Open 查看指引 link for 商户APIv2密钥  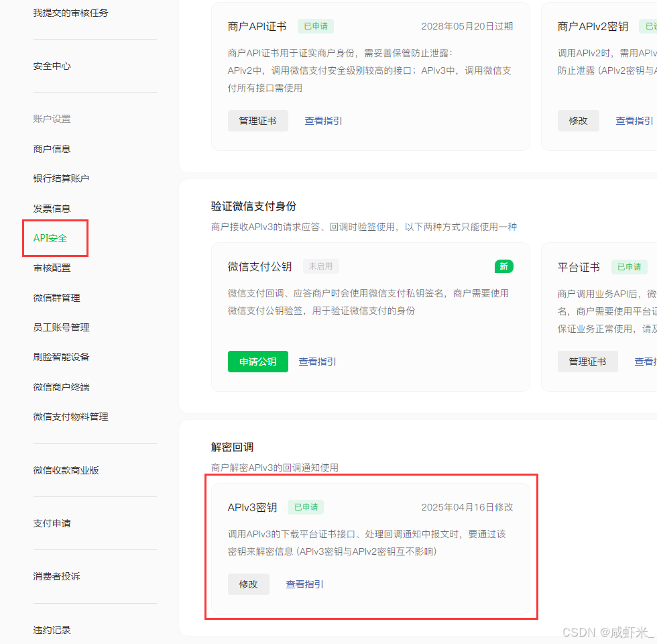634,121
